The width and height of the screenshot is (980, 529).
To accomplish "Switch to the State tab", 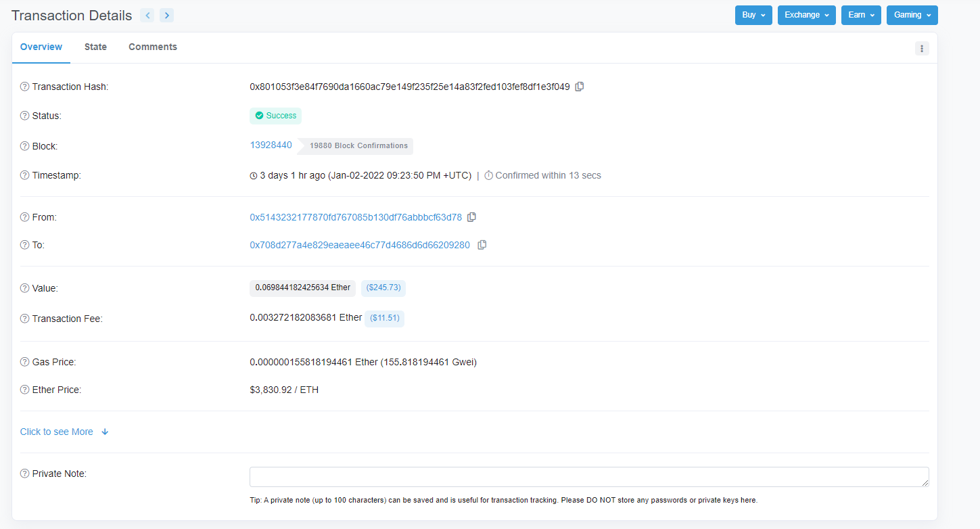I will coord(95,47).
